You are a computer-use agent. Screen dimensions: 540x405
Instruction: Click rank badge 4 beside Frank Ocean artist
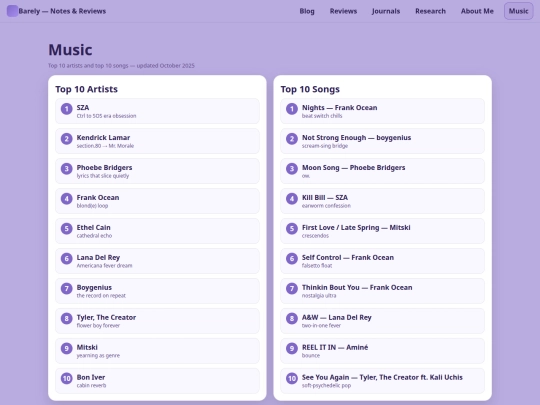tap(66, 199)
